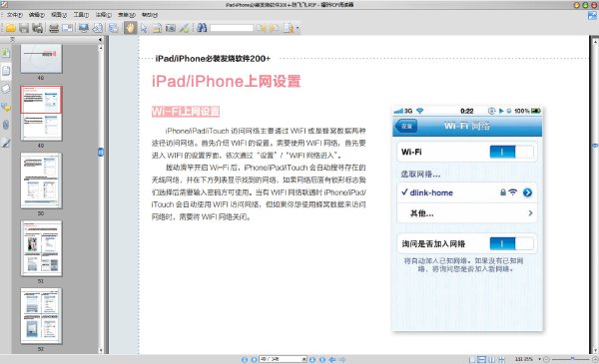Click thumbnail panel scrollbar up arrow

pos(101,48)
